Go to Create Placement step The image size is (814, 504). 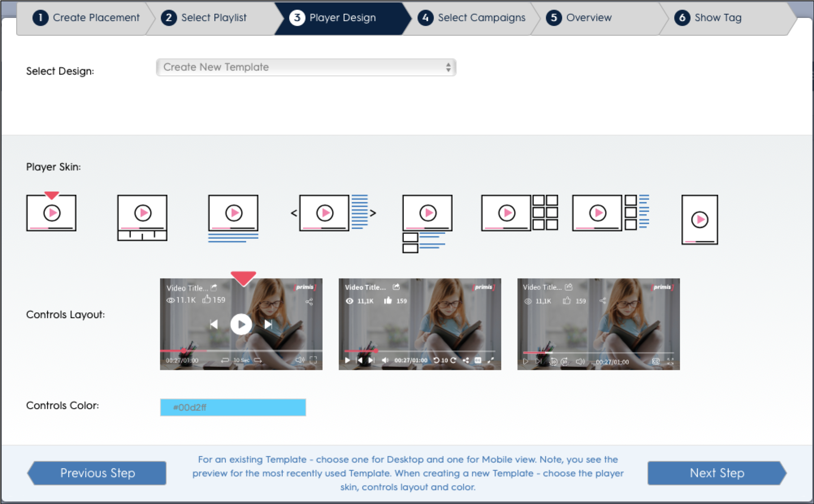pos(86,18)
